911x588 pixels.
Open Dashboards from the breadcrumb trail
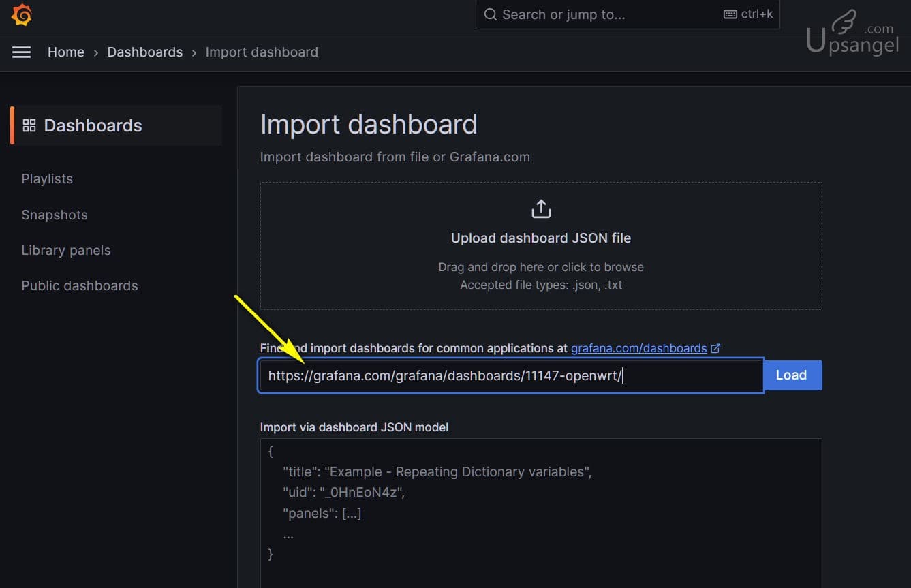pos(144,52)
